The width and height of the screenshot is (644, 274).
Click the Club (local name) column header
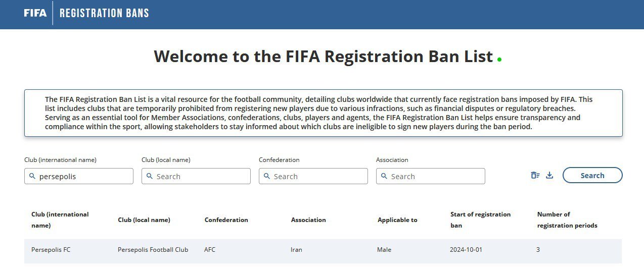point(144,220)
